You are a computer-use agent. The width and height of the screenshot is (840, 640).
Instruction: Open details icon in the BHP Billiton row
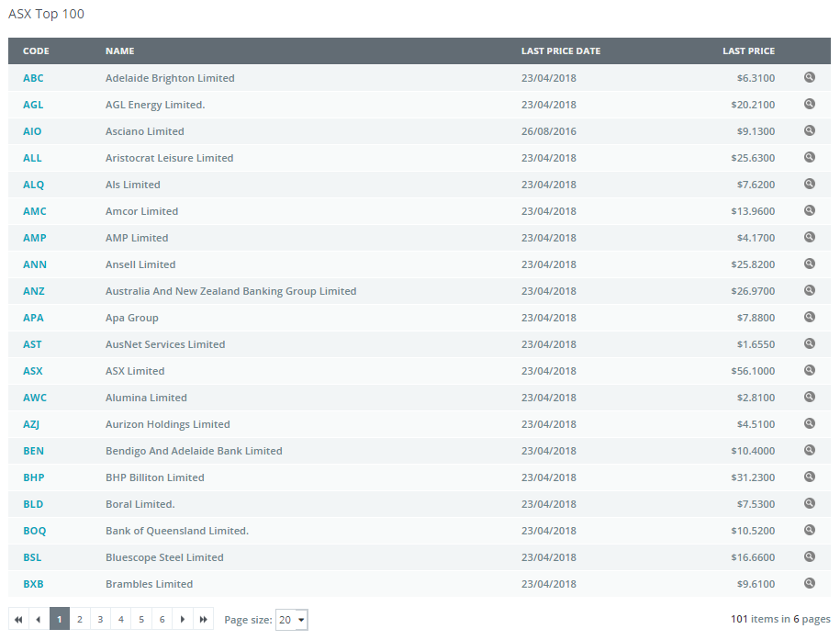point(810,477)
